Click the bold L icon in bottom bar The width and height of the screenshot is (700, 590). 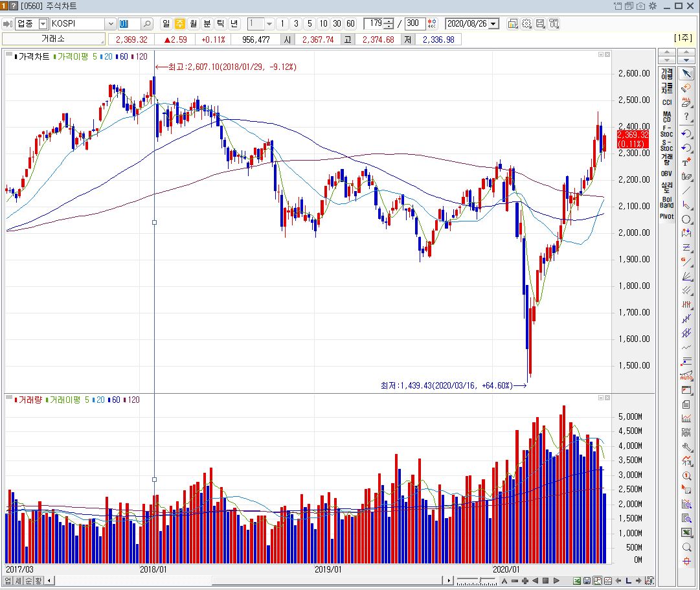[628, 581]
